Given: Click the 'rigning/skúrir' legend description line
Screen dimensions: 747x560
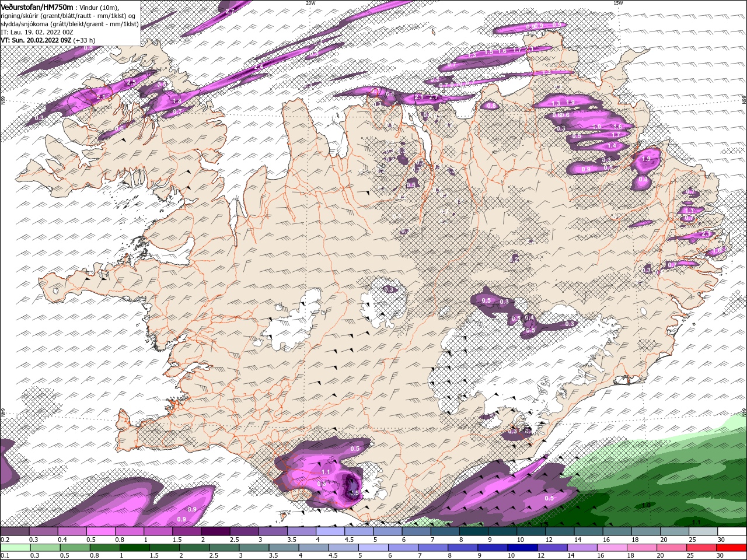Looking at the screenshot, I should coord(68,16).
